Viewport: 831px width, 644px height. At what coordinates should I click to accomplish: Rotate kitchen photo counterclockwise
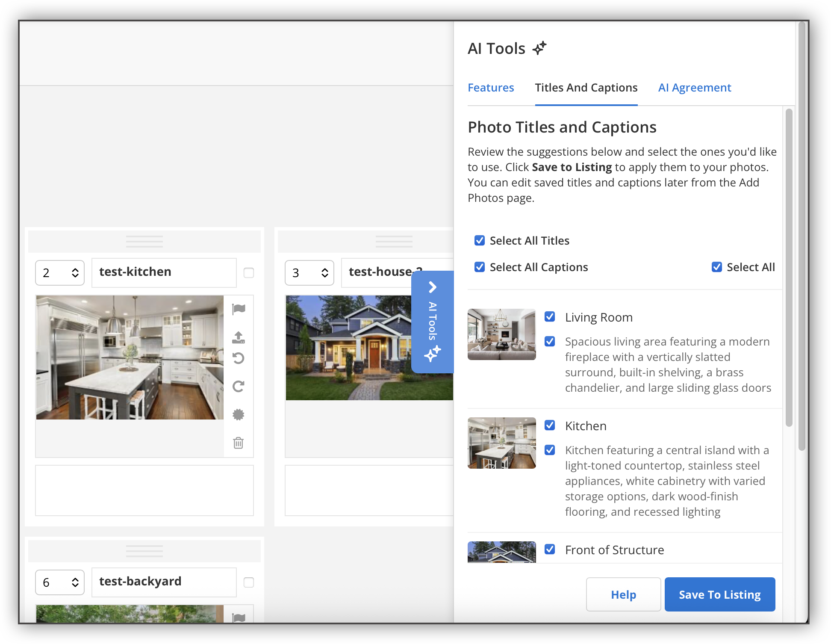[x=239, y=358]
